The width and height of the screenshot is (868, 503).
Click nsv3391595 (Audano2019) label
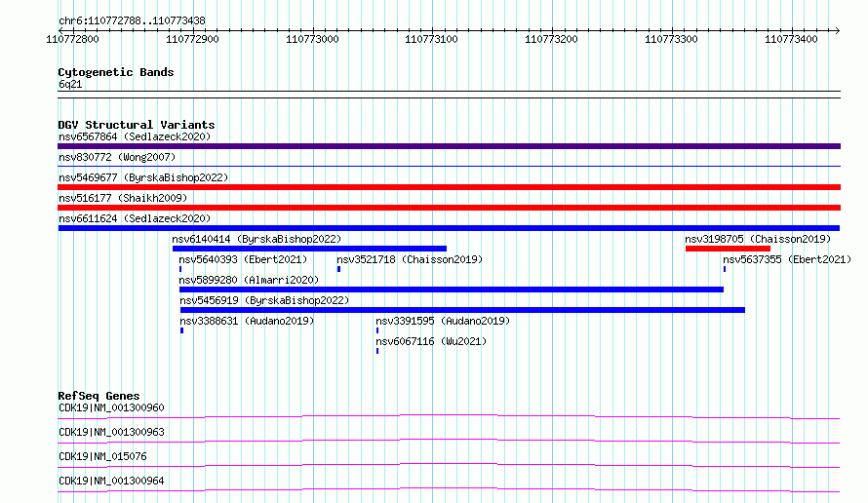[443, 321]
